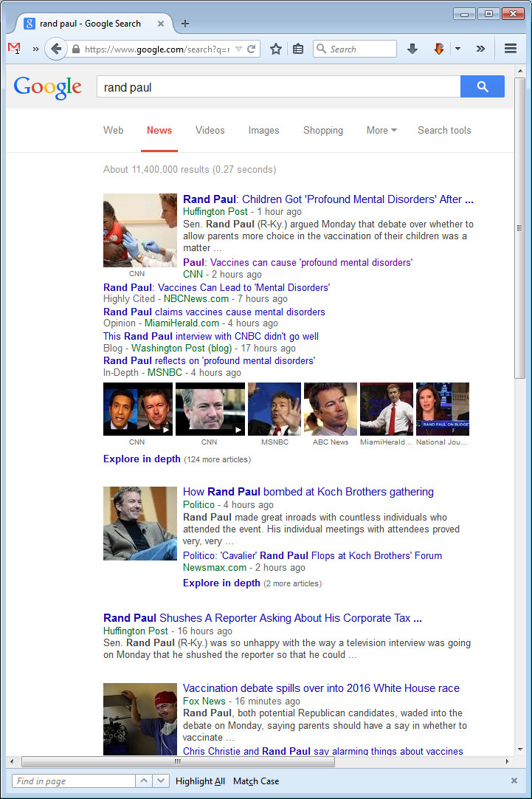This screenshot has width=532, height=799.
Task: Click the blue magnifier search button
Action: (x=483, y=86)
